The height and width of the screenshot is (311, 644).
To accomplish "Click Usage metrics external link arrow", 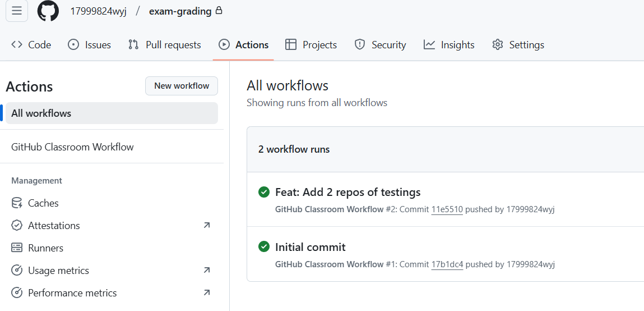I will pos(206,271).
